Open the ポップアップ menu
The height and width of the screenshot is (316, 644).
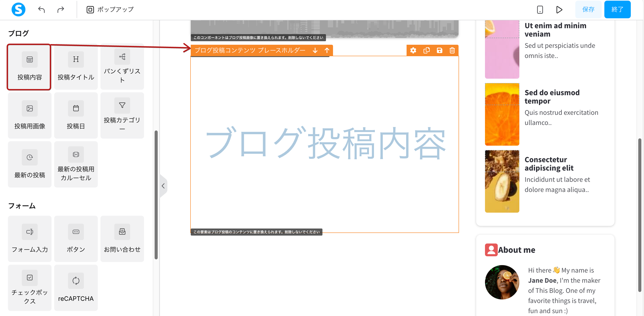pos(110,9)
